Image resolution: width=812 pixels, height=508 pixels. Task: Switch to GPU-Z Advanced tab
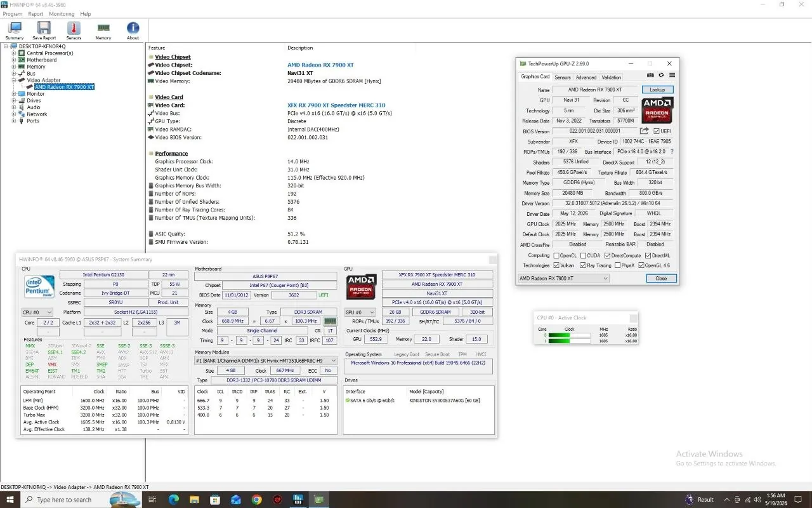(586, 77)
